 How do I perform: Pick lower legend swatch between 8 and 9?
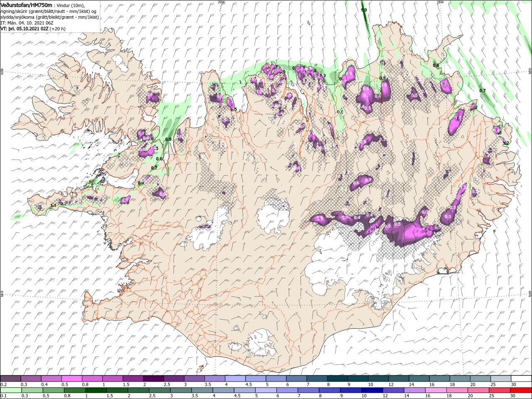pyautogui.click(x=330, y=390)
